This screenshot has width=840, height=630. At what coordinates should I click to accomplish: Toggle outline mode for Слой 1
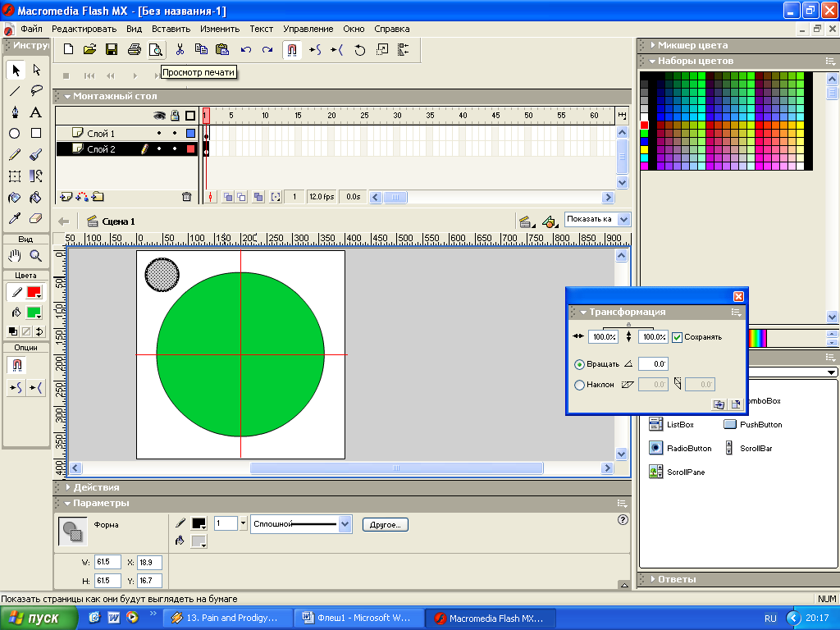click(190, 134)
